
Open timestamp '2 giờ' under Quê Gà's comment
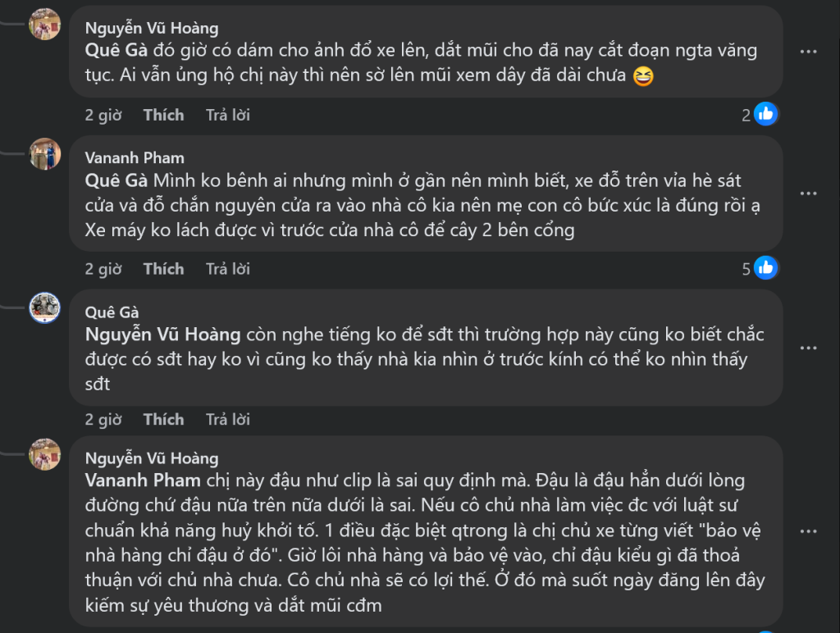[103, 419]
